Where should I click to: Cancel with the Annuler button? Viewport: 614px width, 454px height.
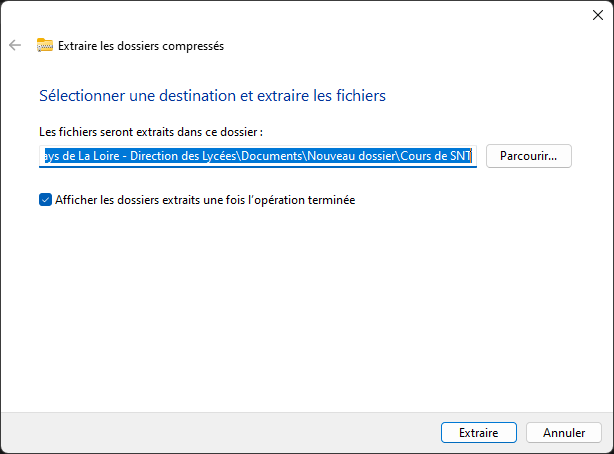(x=564, y=433)
